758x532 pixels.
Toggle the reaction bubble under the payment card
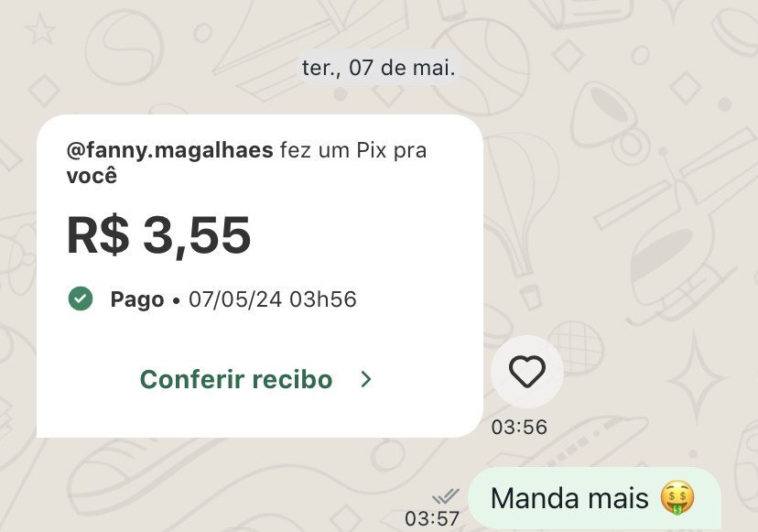[x=526, y=371]
